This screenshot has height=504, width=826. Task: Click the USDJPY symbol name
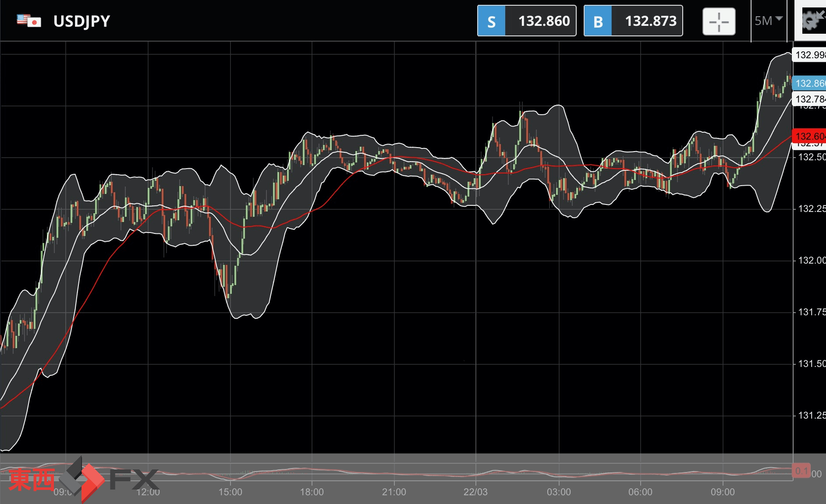(82, 21)
